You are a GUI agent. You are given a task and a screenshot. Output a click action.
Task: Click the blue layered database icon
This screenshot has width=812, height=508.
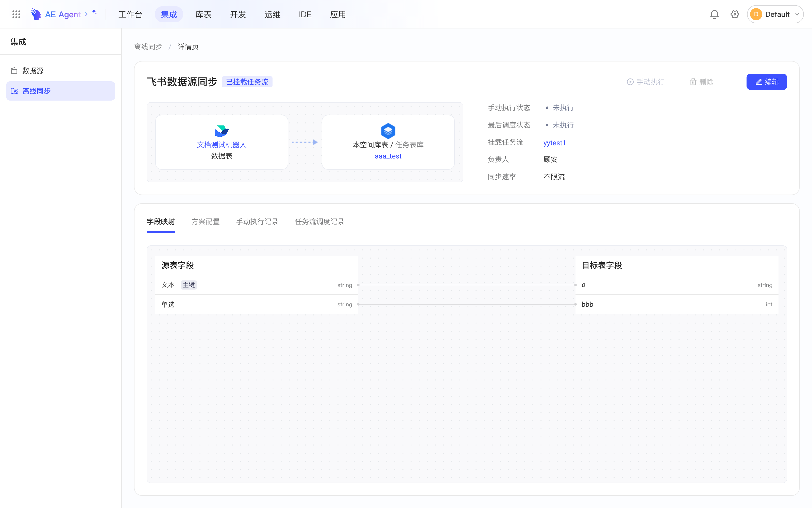tap(388, 131)
